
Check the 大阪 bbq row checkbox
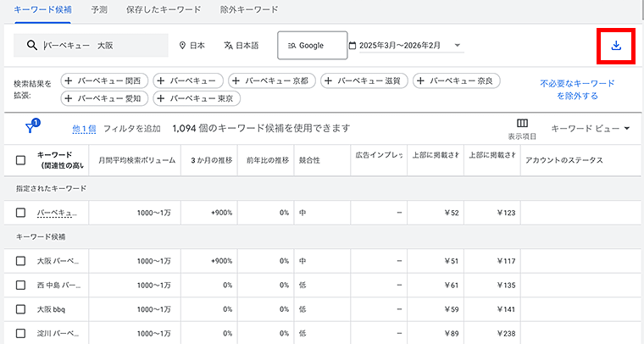(x=20, y=309)
